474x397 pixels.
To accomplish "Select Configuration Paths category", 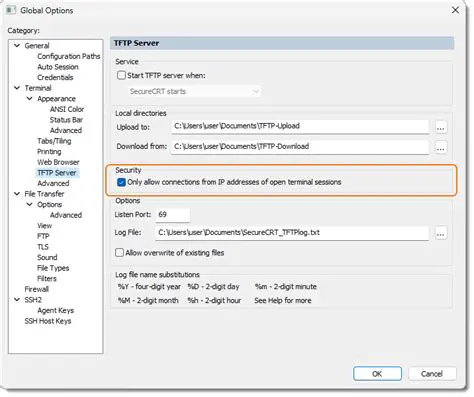I will 69,56.
